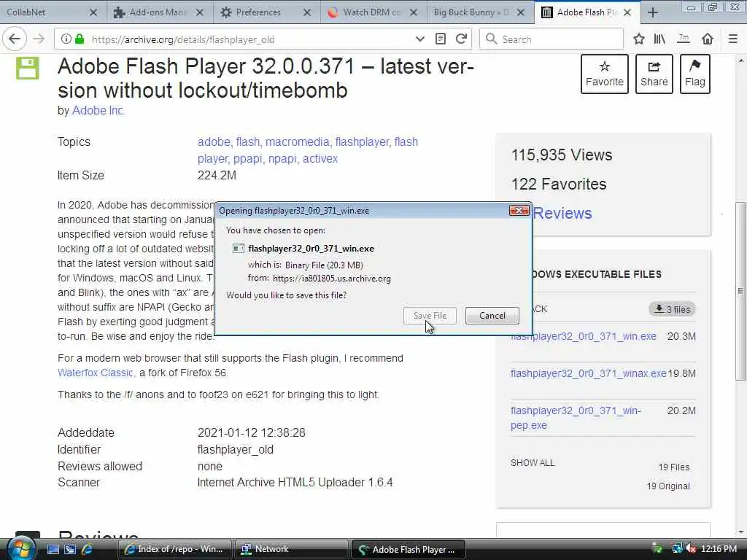Click Save File in the download dialog

pos(430,316)
